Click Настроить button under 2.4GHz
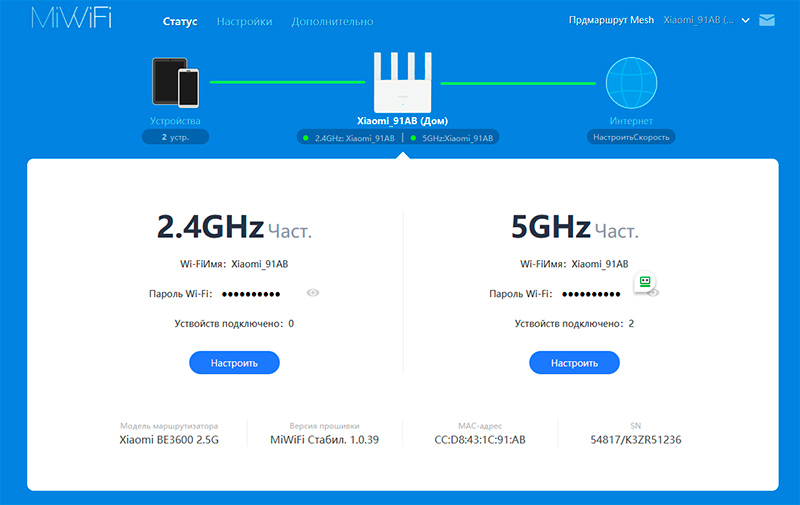This screenshot has width=800, height=505. pos(234,363)
